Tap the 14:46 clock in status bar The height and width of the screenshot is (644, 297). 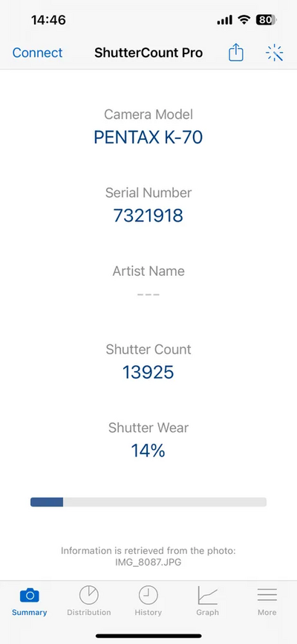(x=48, y=20)
